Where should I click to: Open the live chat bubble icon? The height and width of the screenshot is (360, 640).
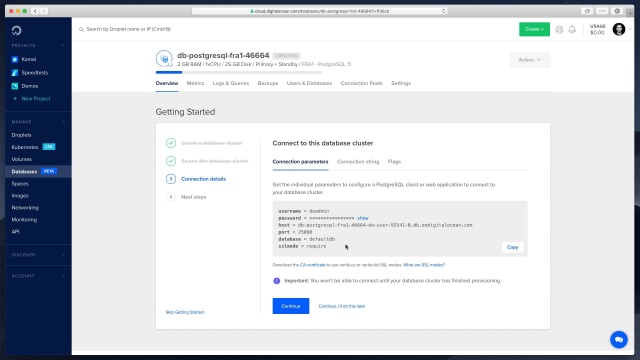(x=619, y=340)
